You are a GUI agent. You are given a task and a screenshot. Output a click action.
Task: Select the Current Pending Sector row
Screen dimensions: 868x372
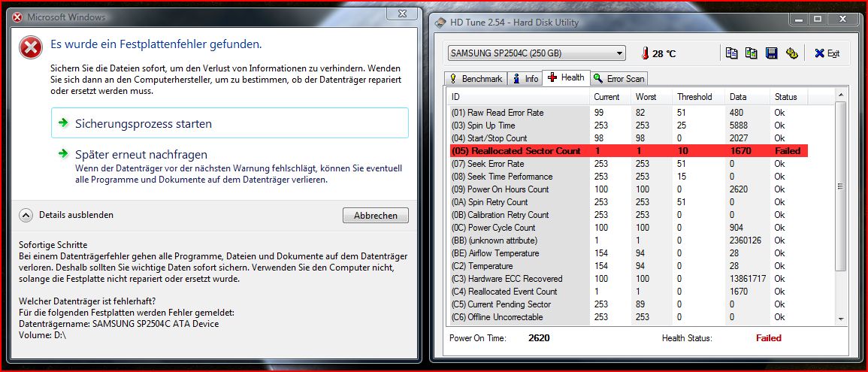(x=628, y=304)
